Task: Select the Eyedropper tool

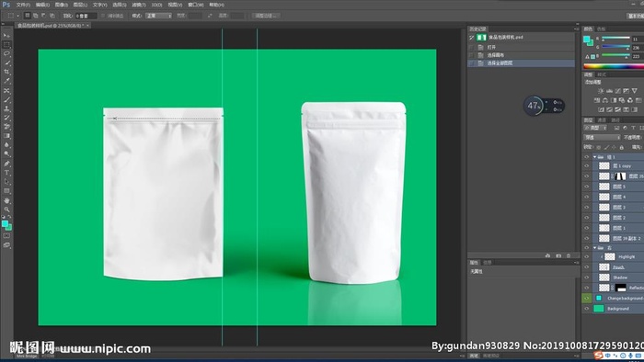Action: [6, 81]
